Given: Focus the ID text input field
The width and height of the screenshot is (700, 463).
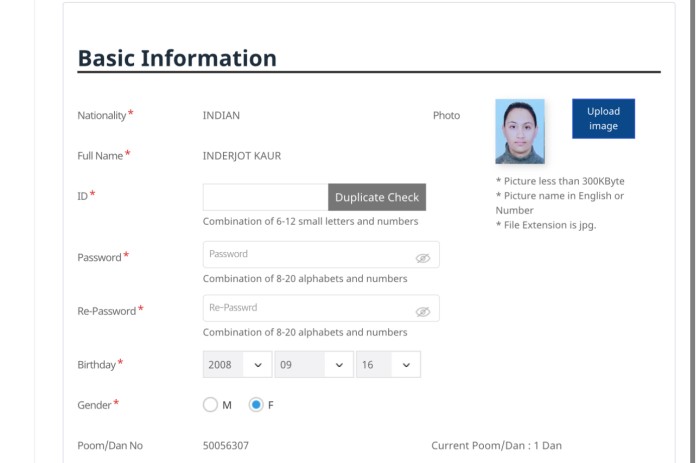Looking at the screenshot, I should click(265, 197).
